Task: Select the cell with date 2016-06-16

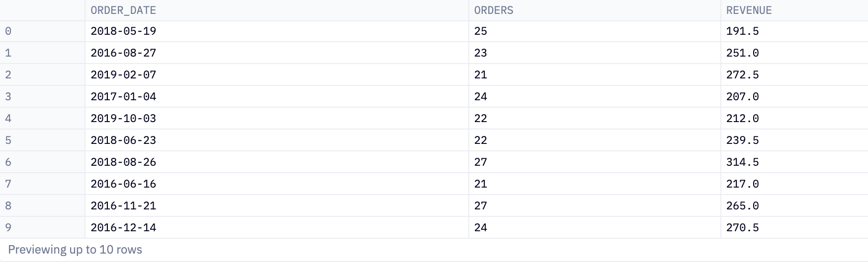Action: point(276,184)
